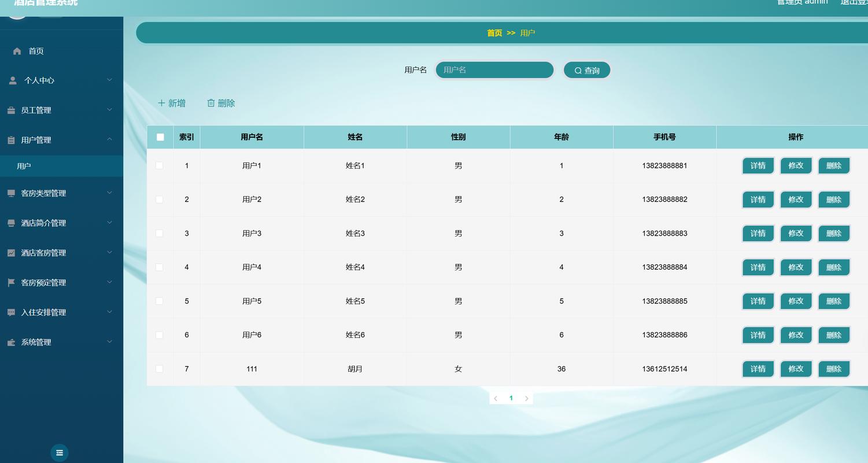Expand the 酒店客房管理 chevron
The width and height of the screenshot is (868, 463).
[109, 252]
